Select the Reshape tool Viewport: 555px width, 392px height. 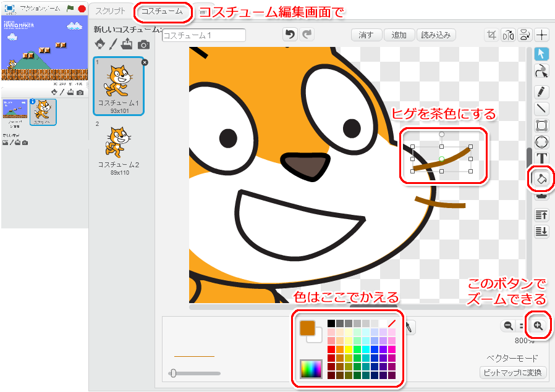click(x=541, y=71)
